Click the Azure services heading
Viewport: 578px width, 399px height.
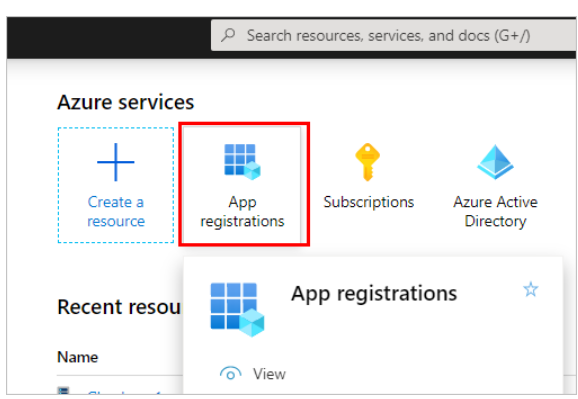[126, 102]
